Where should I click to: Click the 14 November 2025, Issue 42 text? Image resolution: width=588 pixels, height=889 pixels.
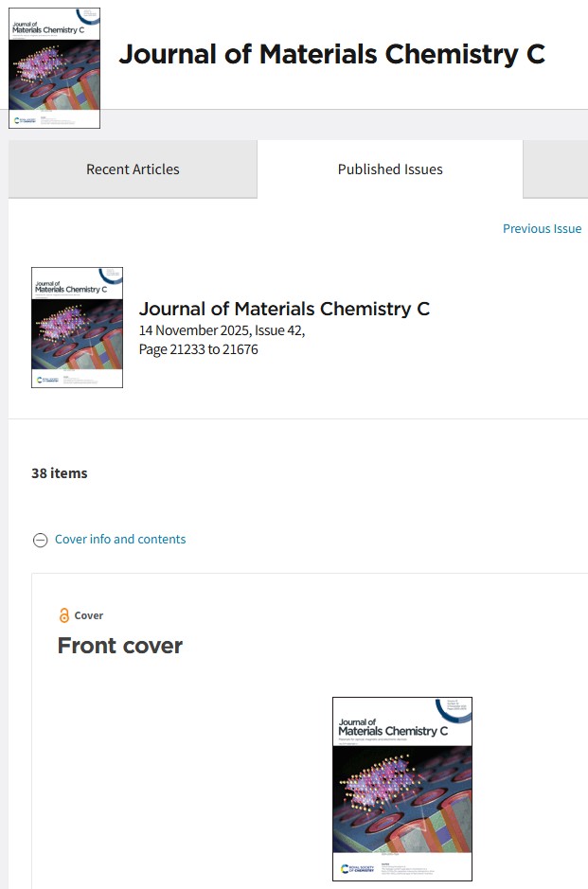(222, 330)
